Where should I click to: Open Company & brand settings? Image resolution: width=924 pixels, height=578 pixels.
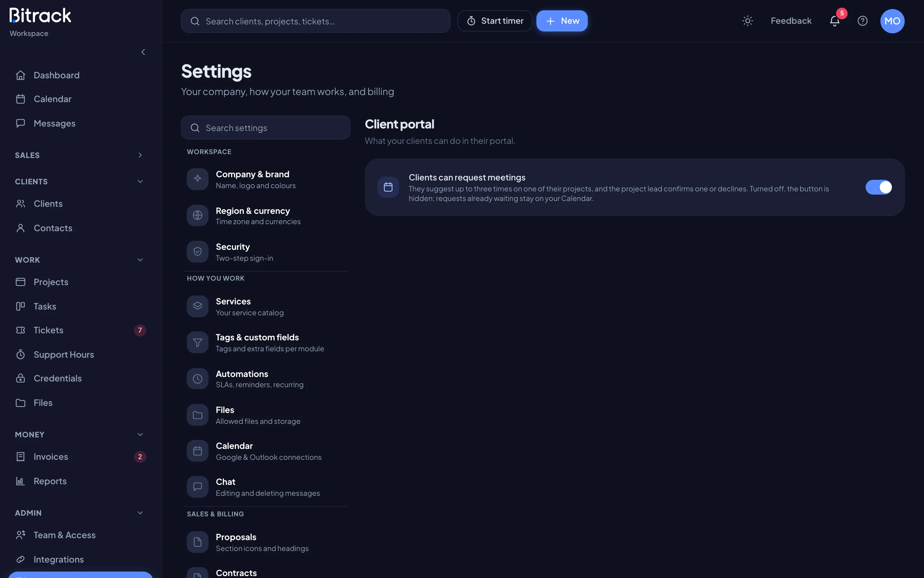[x=265, y=179]
